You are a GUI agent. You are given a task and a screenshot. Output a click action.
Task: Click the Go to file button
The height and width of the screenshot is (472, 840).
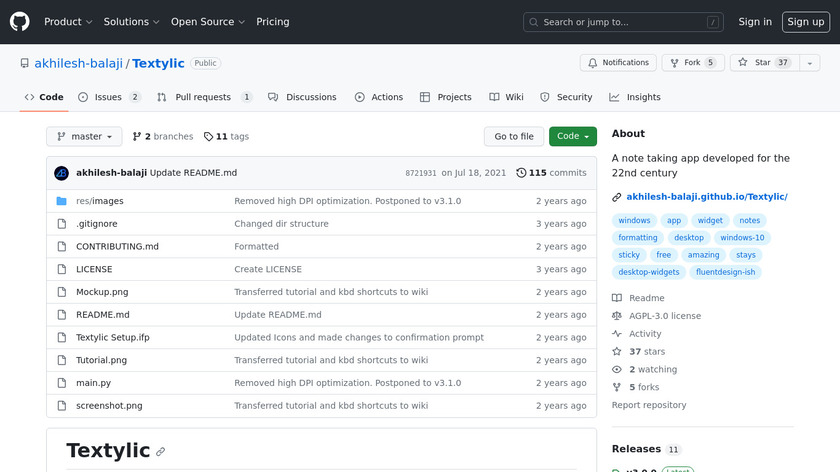[x=514, y=137]
